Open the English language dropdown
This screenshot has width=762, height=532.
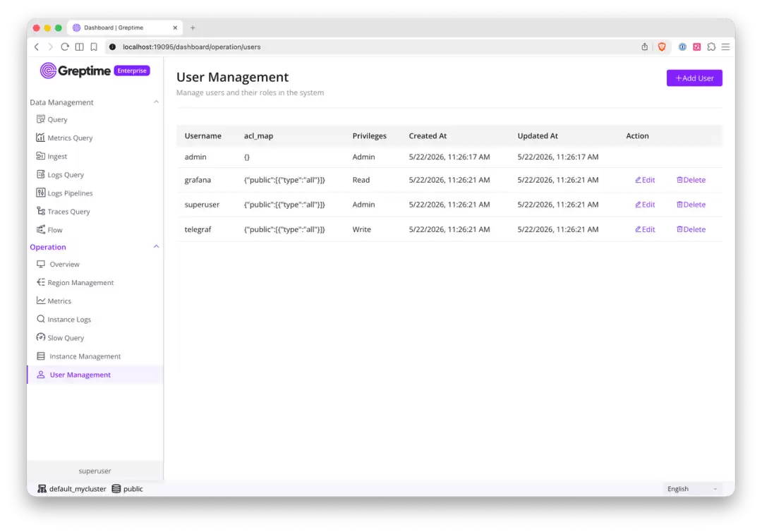[x=692, y=489]
